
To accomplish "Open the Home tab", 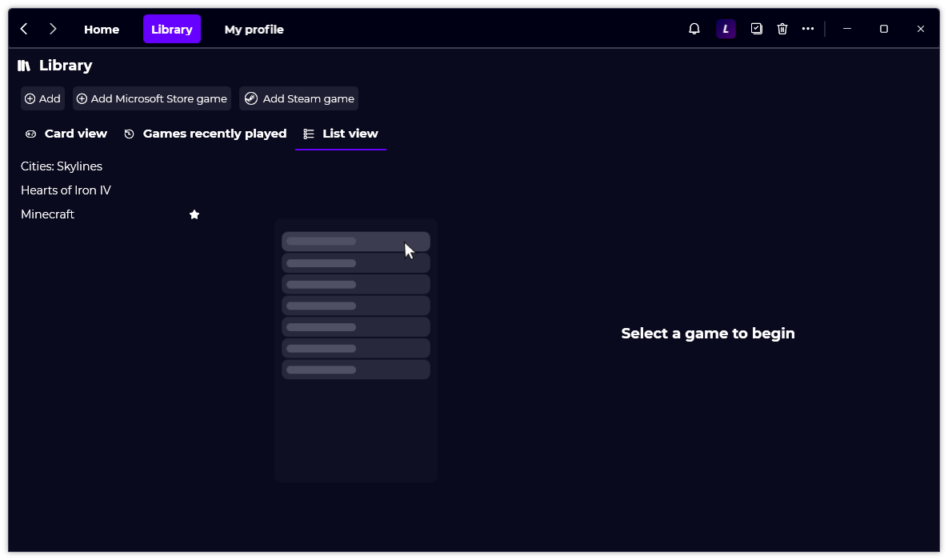I will click(102, 29).
